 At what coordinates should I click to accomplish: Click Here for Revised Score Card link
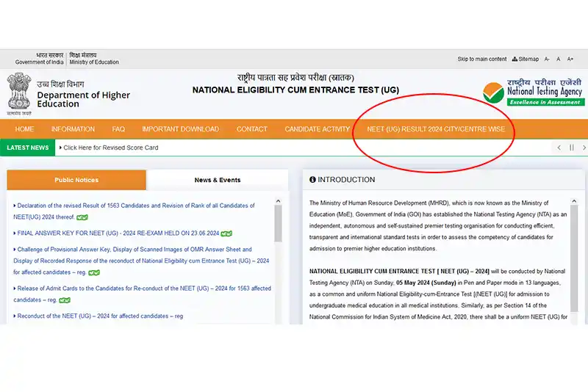point(111,148)
